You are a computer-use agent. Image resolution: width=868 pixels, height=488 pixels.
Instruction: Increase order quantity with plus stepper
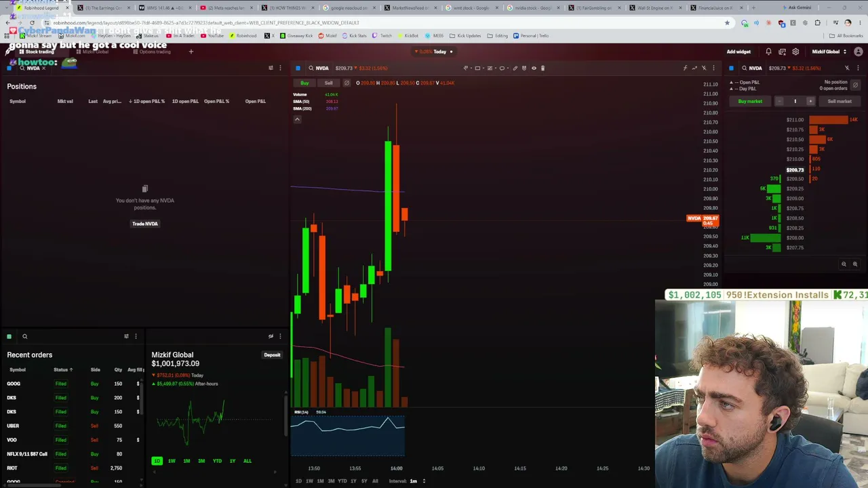click(810, 101)
